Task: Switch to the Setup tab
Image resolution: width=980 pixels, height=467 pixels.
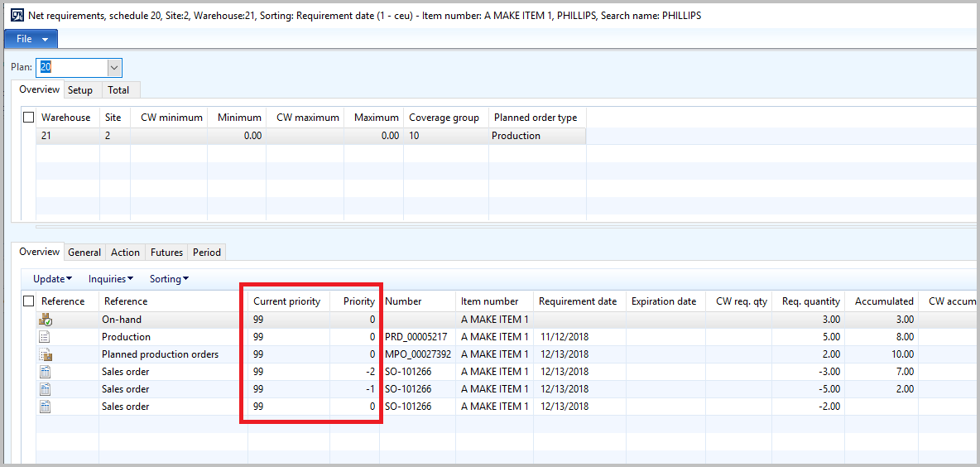Action: click(x=80, y=90)
